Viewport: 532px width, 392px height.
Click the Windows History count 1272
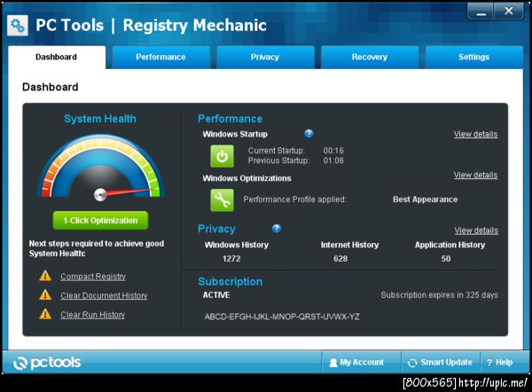[231, 259]
